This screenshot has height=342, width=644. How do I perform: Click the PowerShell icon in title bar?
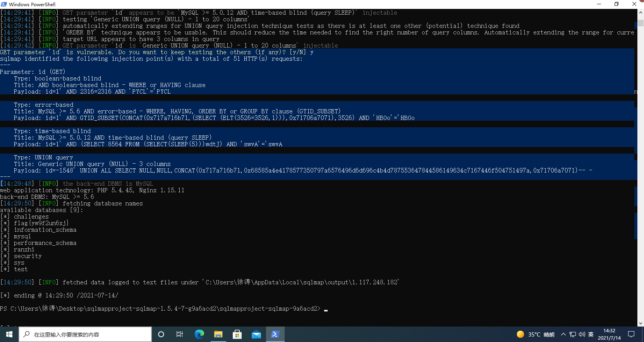click(4, 4)
